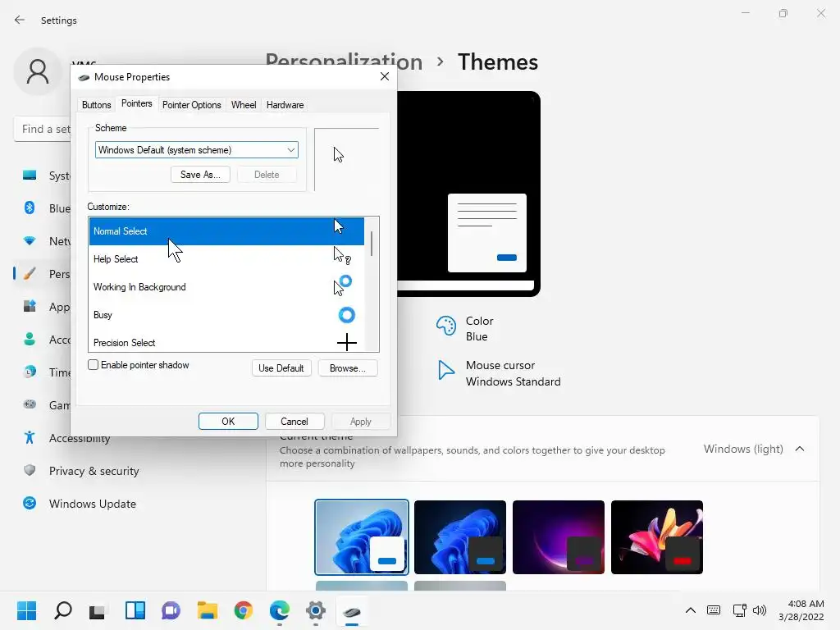This screenshot has width=840, height=630.
Task: Open Bluetooth settings icon in sidebar
Action: pyautogui.click(x=30, y=208)
